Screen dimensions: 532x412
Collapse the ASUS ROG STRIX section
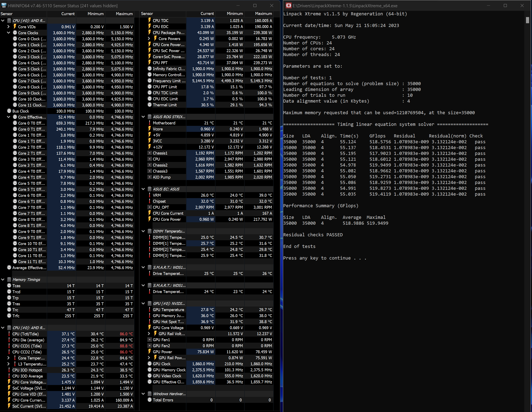(143, 117)
